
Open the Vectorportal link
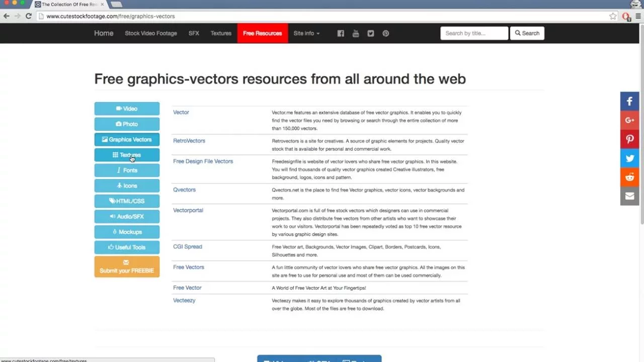188,210
